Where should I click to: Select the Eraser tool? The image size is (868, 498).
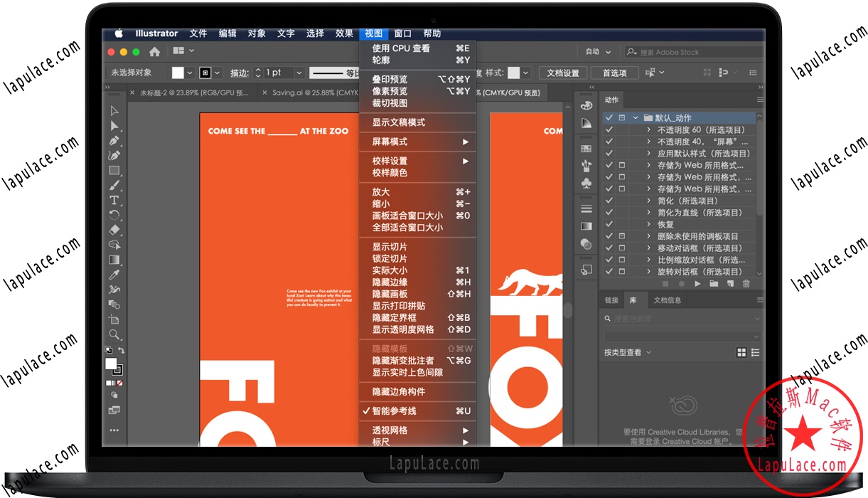click(x=114, y=231)
